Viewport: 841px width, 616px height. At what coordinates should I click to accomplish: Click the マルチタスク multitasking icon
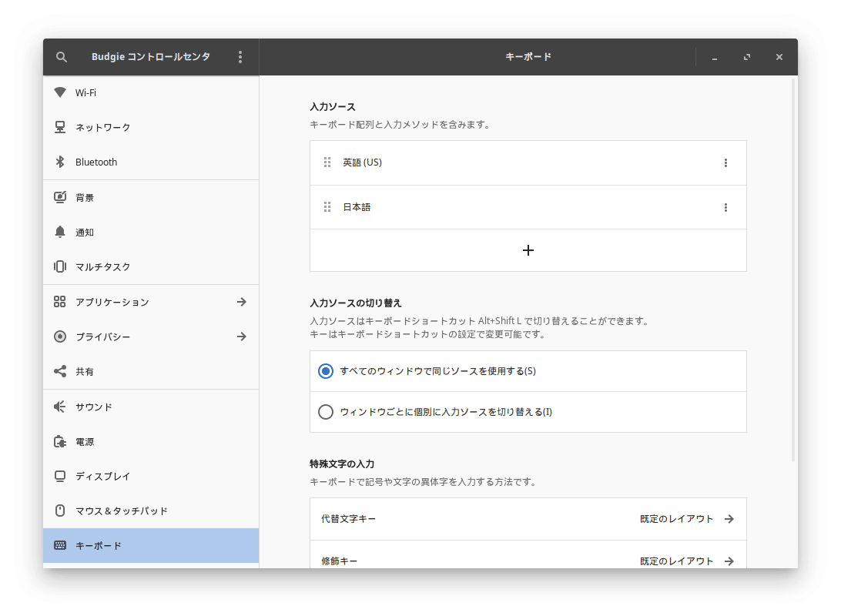point(60,266)
